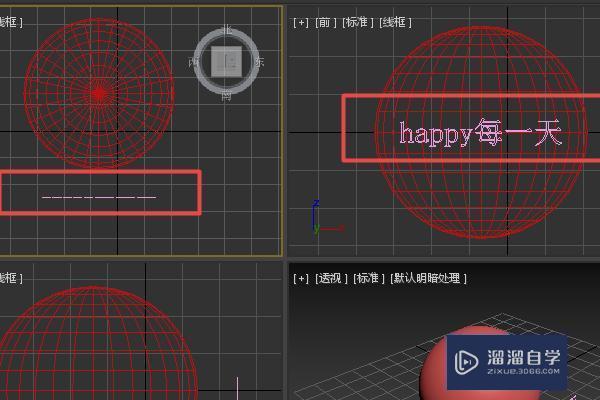Screen dimensions: 600x400
Task: Open the 标准 menu in perspective viewport
Action: pyautogui.click(x=368, y=278)
